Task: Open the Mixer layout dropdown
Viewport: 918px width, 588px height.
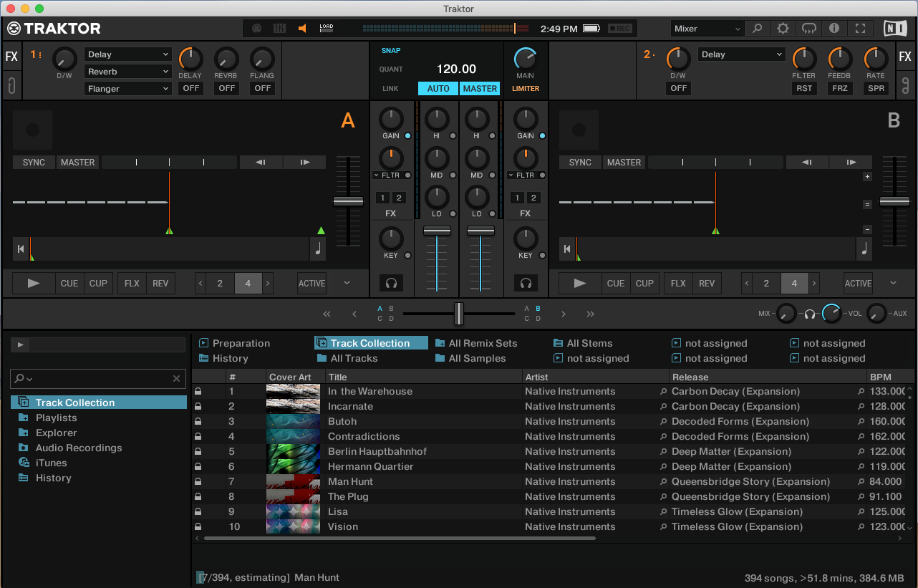Action: pyautogui.click(x=707, y=29)
